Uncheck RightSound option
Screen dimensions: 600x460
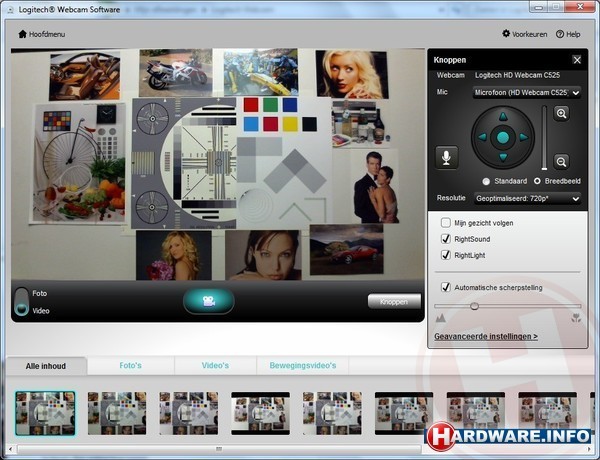click(x=446, y=238)
